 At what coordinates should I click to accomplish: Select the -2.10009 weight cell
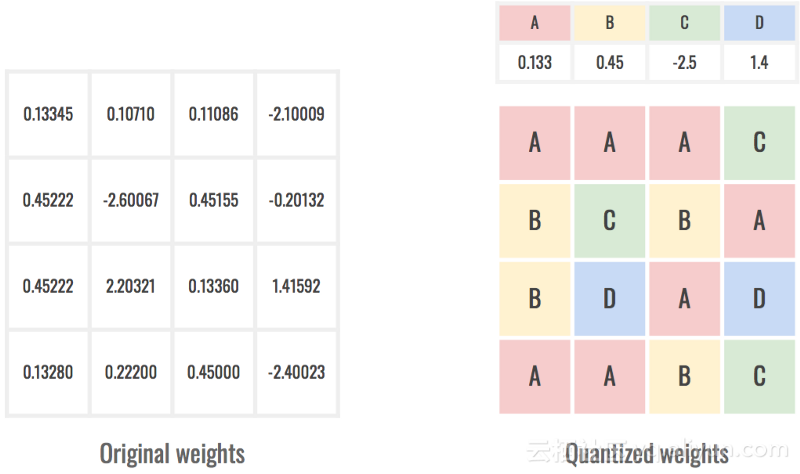296,114
